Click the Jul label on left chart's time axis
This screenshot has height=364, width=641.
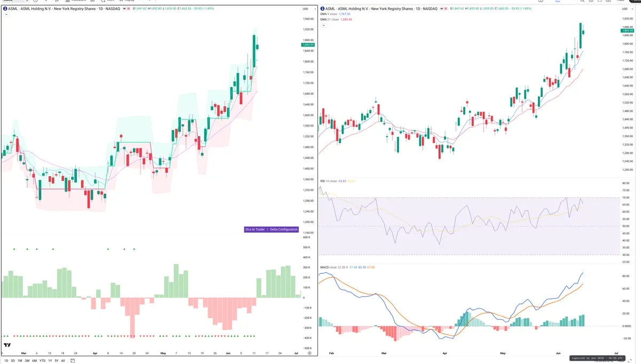[x=296, y=353]
